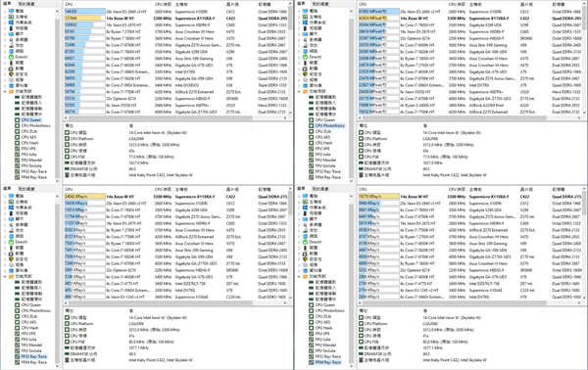Collapse the benchmark folder in FP32 Ray-Trace window tree
Viewport: 588px width, 370px height.
5,276
